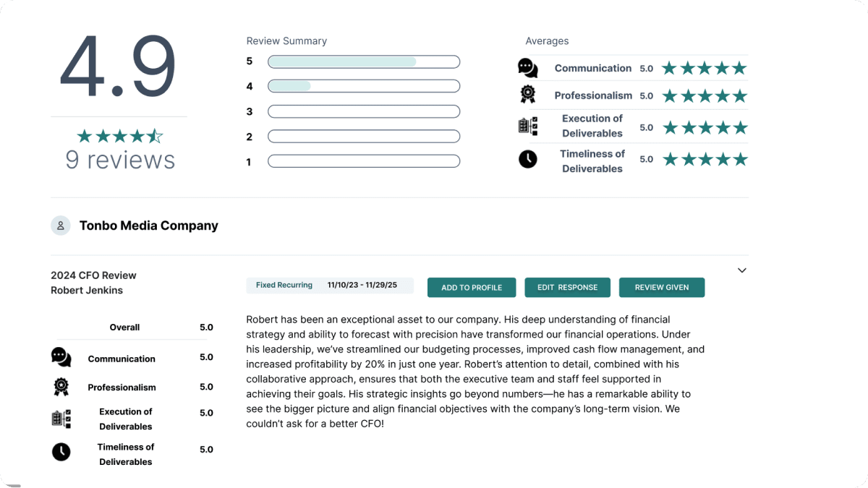This screenshot has width=868, height=488.
Task: Click the Professionalism medal icon under Averages
Action: tap(527, 94)
